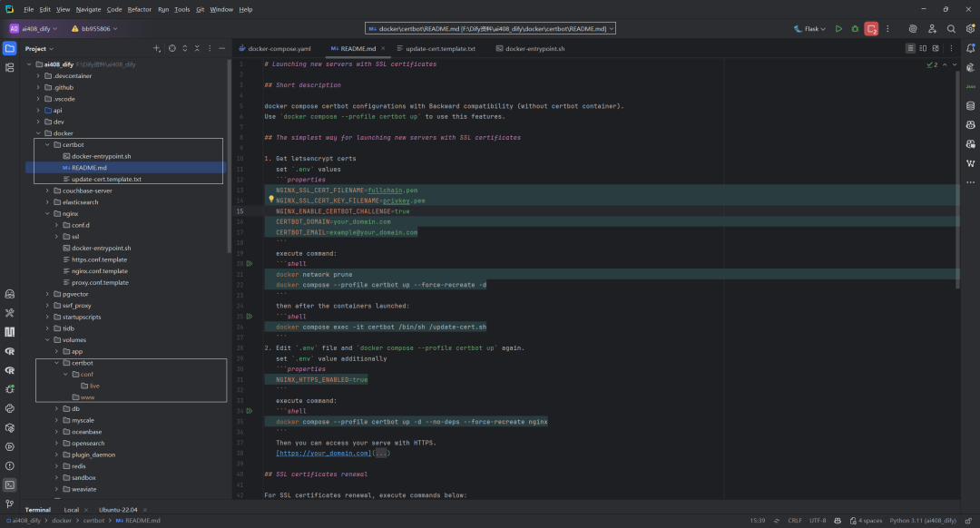Open the bb955806 Git branch dropdown
This screenshot has width=980, height=528.
pyautogui.click(x=95, y=29)
